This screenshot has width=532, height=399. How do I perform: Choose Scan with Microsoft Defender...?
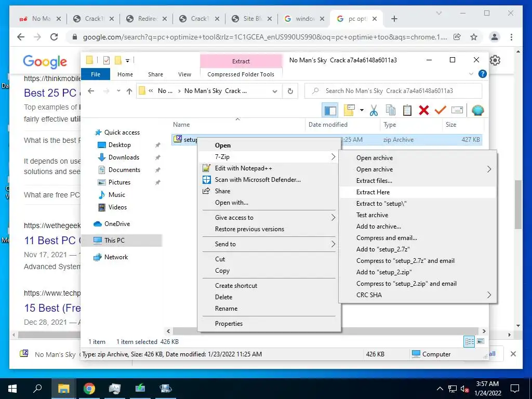pyautogui.click(x=269, y=179)
